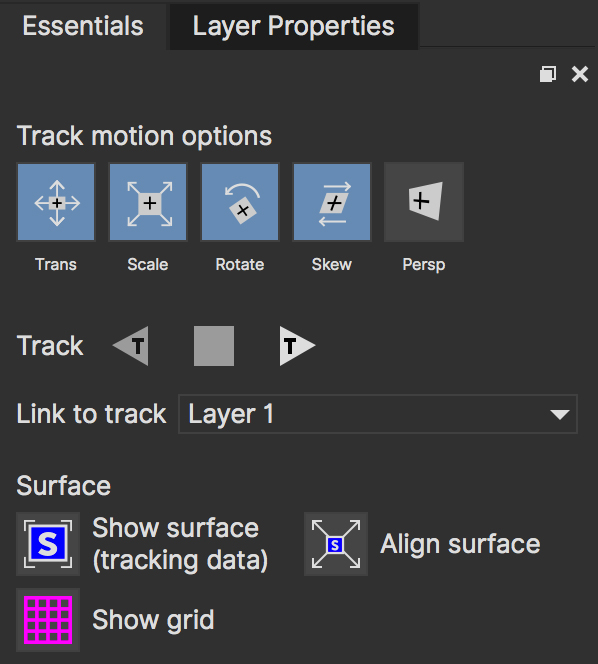
Task: Undock the panel with the float icon
Action: point(548,74)
